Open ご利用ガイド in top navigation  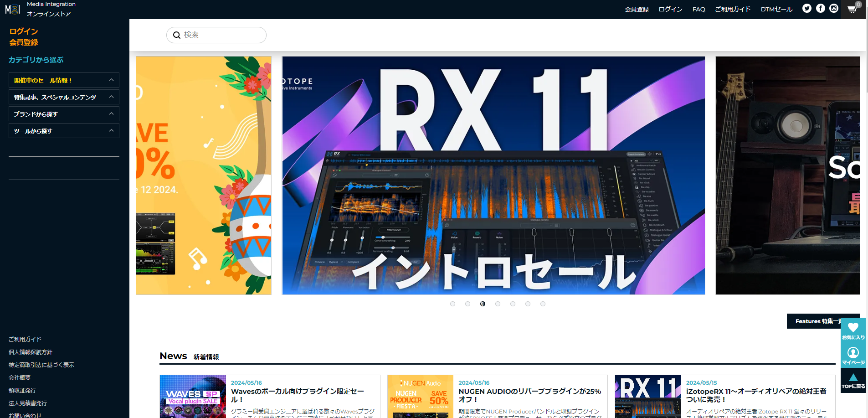pyautogui.click(x=733, y=9)
